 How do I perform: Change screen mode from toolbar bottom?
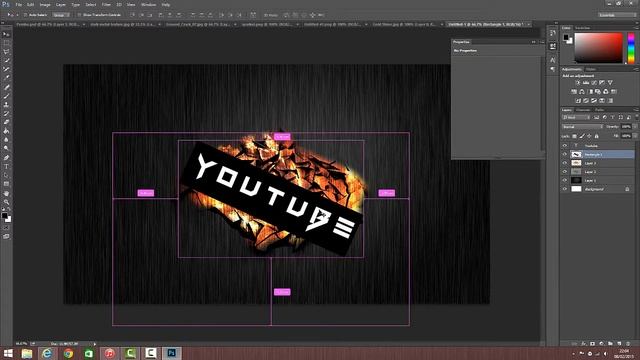[6, 236]
